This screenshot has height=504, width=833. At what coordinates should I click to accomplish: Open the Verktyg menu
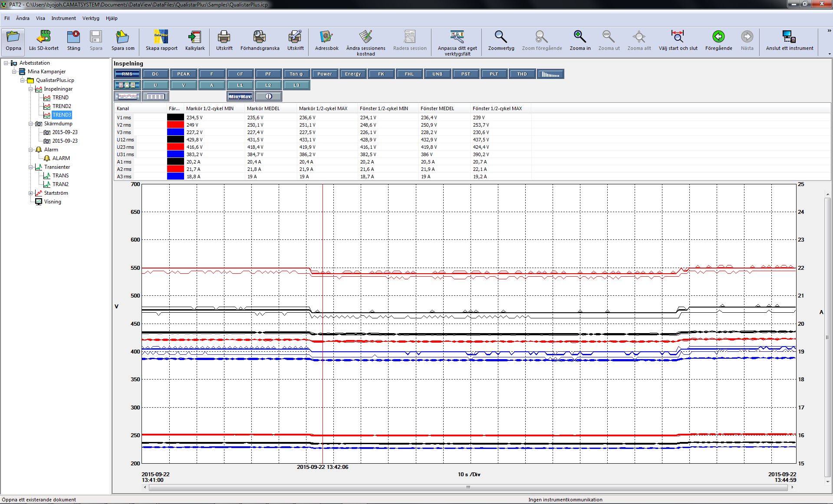point(91,18)
